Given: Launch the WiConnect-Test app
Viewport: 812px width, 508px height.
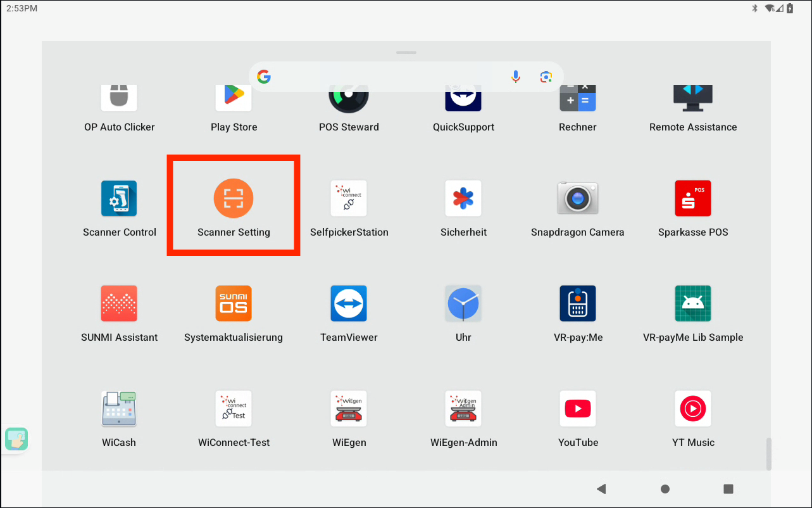Looking at the screenshot, I should 234,409.
